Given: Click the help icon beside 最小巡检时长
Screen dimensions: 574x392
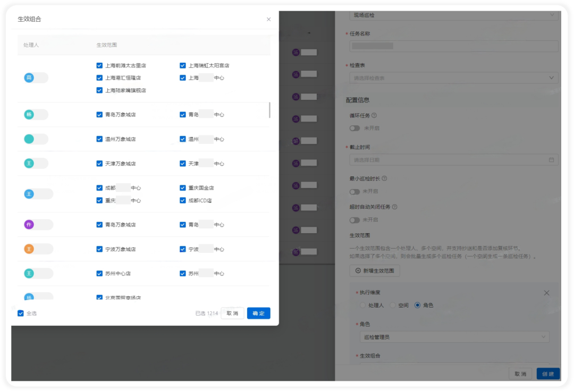Looking at the screenshot, I should click(384, 178).
